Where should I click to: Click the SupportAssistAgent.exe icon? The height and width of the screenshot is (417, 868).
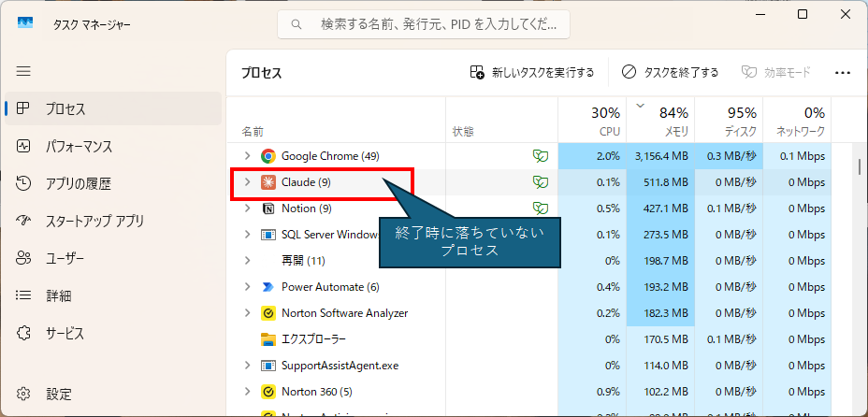268,366
